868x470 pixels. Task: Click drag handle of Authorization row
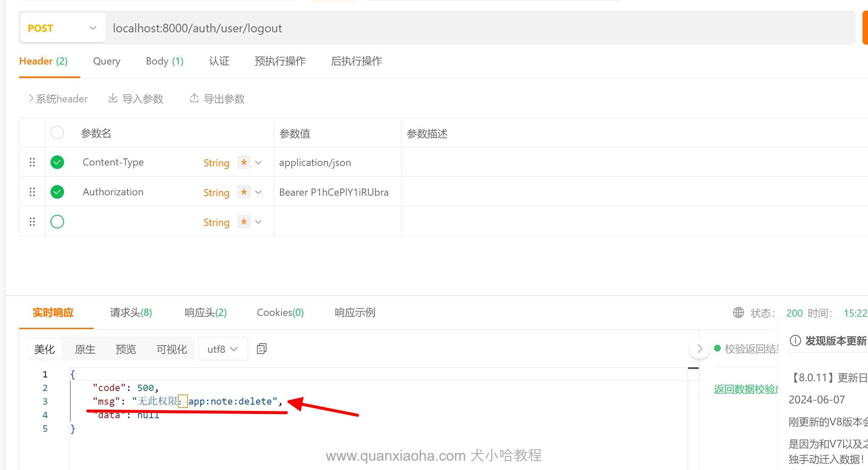click(x=32, y=192)
